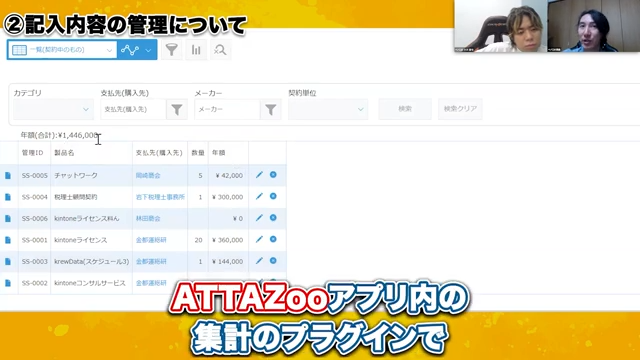Click left webcam video of blond-haired person

tap(500, 27)
